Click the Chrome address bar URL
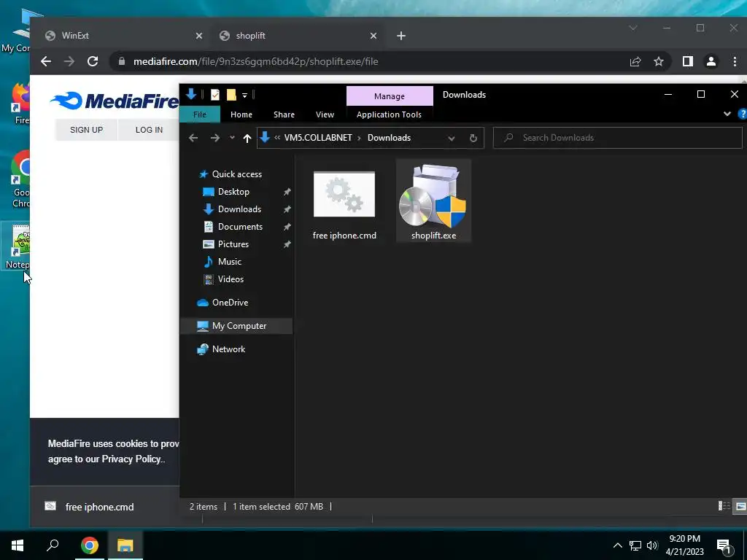The height and width of the screenshot is (560, 747). (x=255, y=61)
